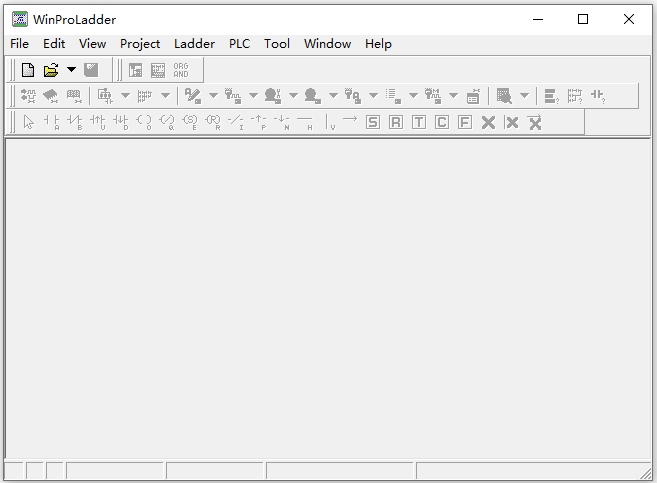Insert Counter with boxed C icon

pyautogui.click(x=442, y=122)
